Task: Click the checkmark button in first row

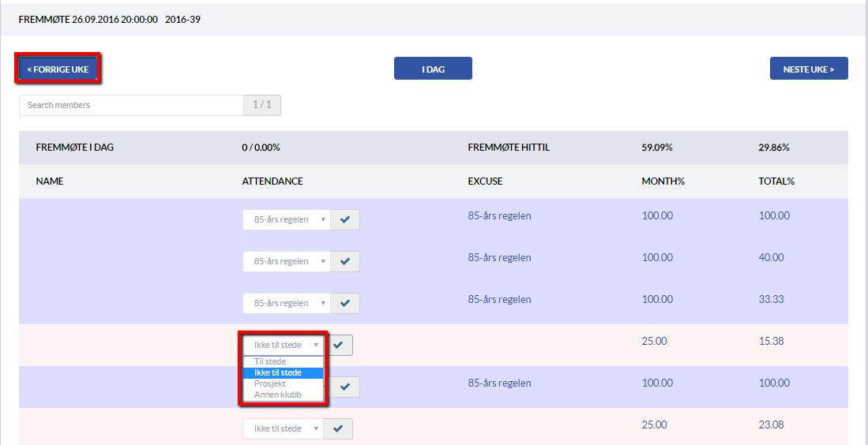Action: (x=345, y=219)
